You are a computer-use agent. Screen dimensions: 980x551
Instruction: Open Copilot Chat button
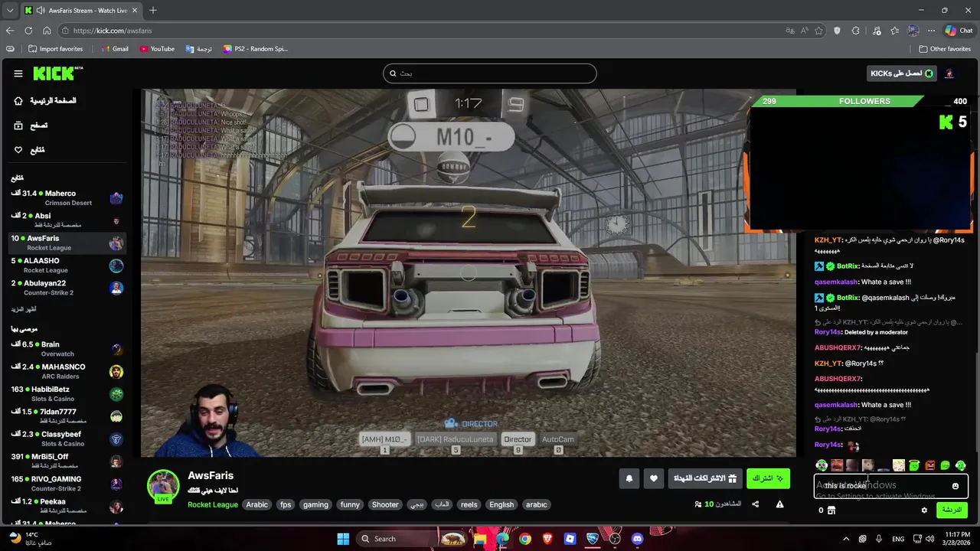pyautogui.click(x=959, y=31)
